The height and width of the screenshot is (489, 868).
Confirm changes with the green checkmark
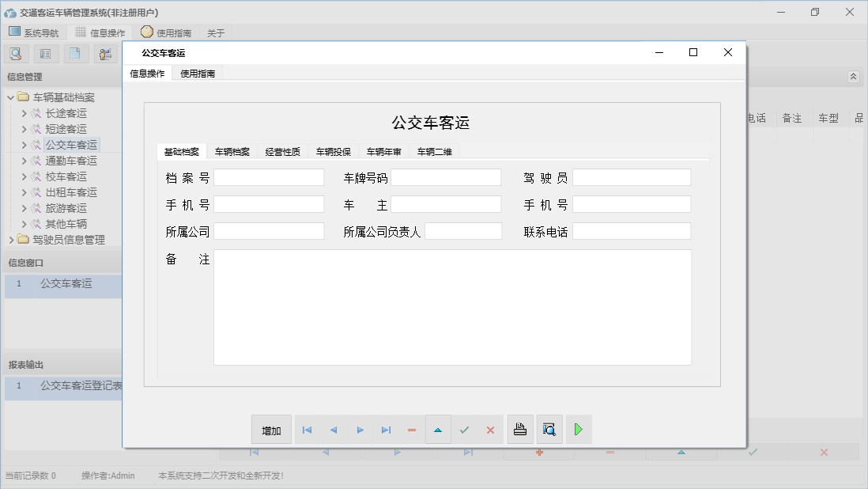click(x=464, y=429)
